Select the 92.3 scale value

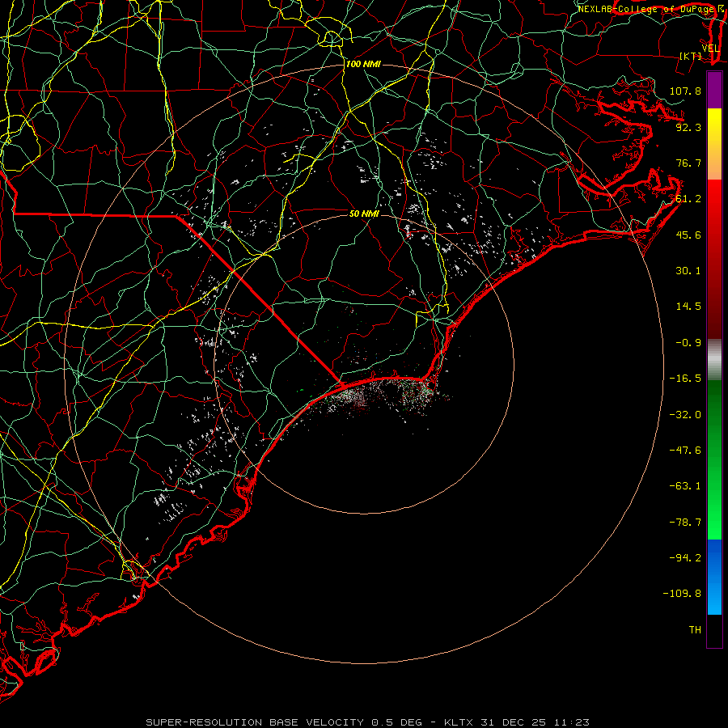tap(688, 127)
